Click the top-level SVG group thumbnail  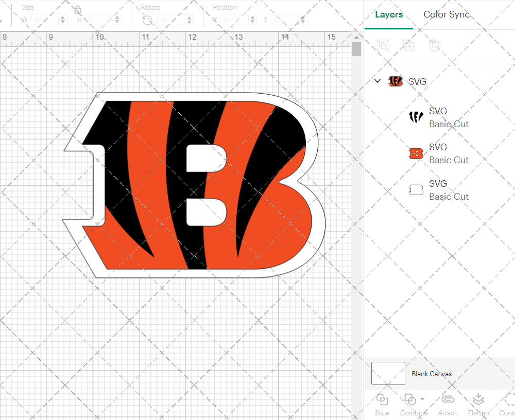[x=396, y=81]
